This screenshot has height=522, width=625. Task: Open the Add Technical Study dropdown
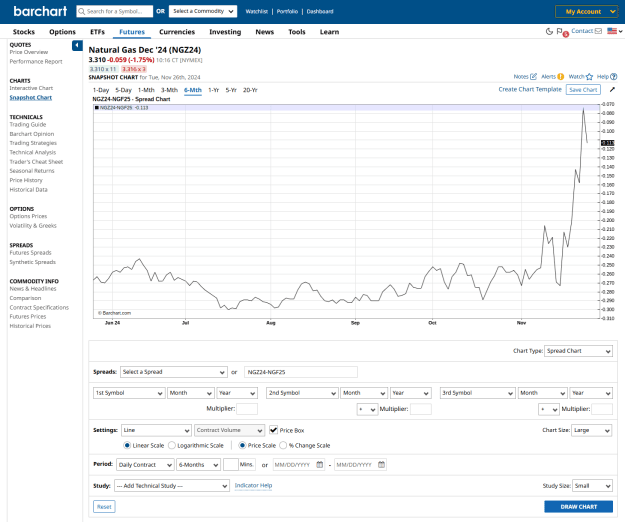coord(172,486)
